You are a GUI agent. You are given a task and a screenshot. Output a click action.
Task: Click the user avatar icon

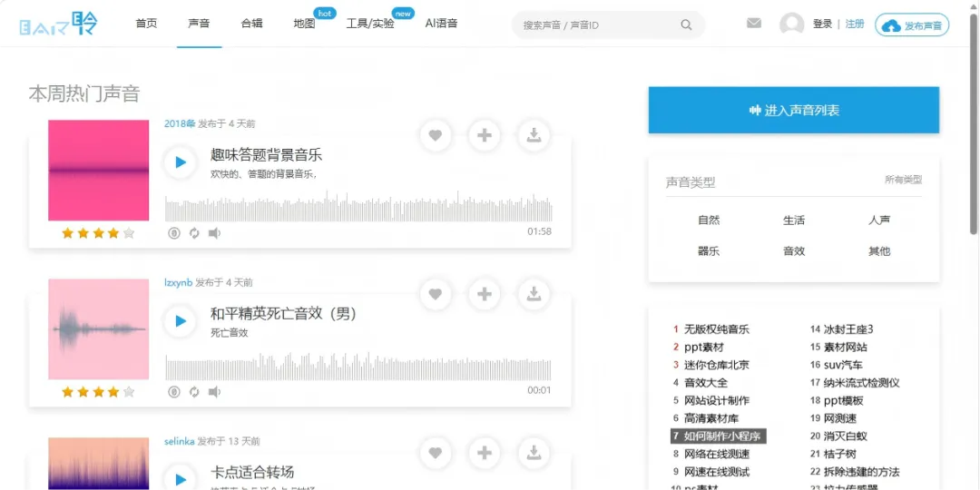pyautogui.click(x=792, y=24)
